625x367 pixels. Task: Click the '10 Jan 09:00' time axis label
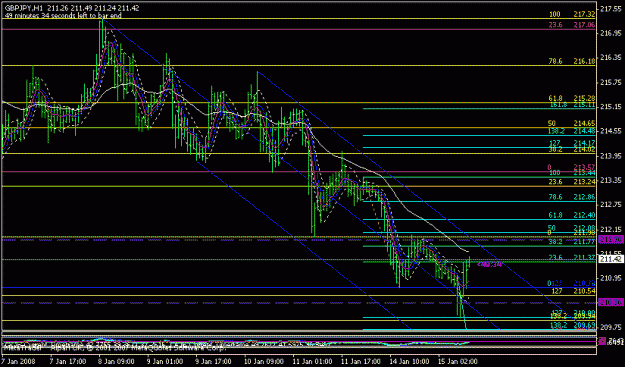pos(263,361)
